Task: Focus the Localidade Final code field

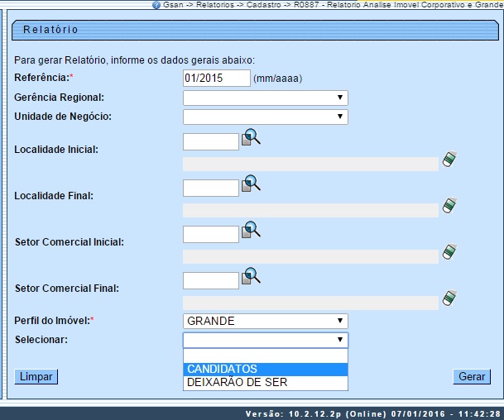Action: click(211, 189)
